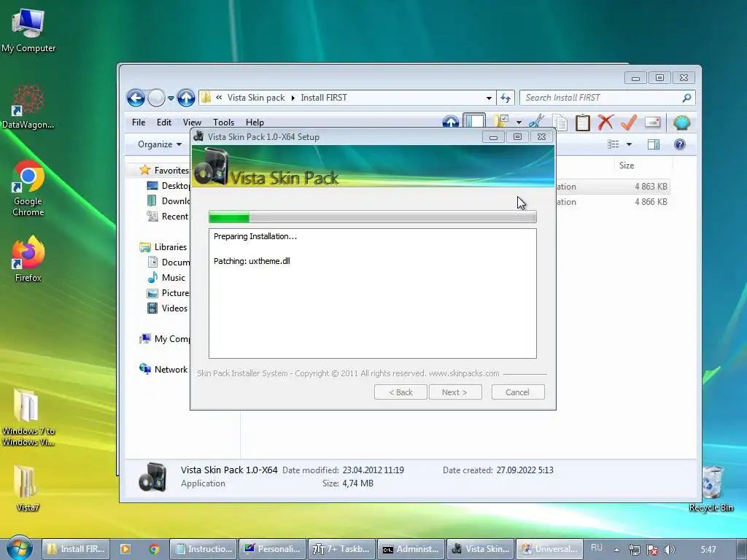The width and height of the screenshot is (747, 560).
Task: Select Libraries in the navigation pane
Action: [163, 247]
